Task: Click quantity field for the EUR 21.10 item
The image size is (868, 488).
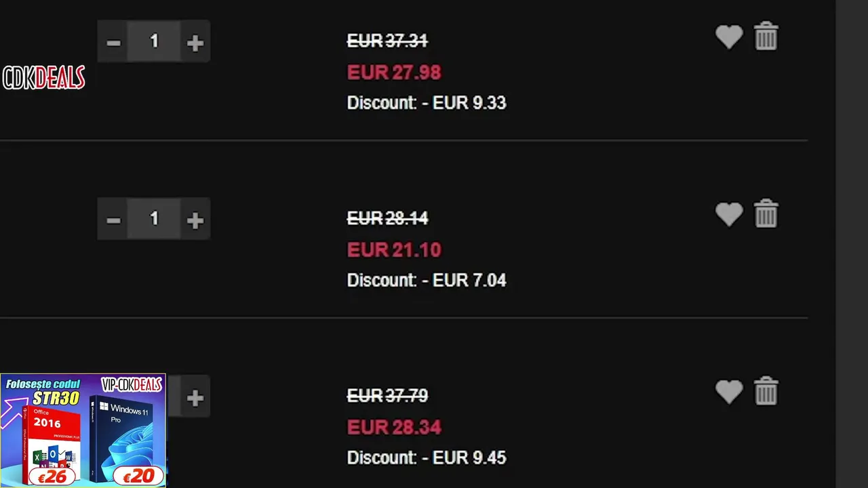Action: (x=154, y=220)
